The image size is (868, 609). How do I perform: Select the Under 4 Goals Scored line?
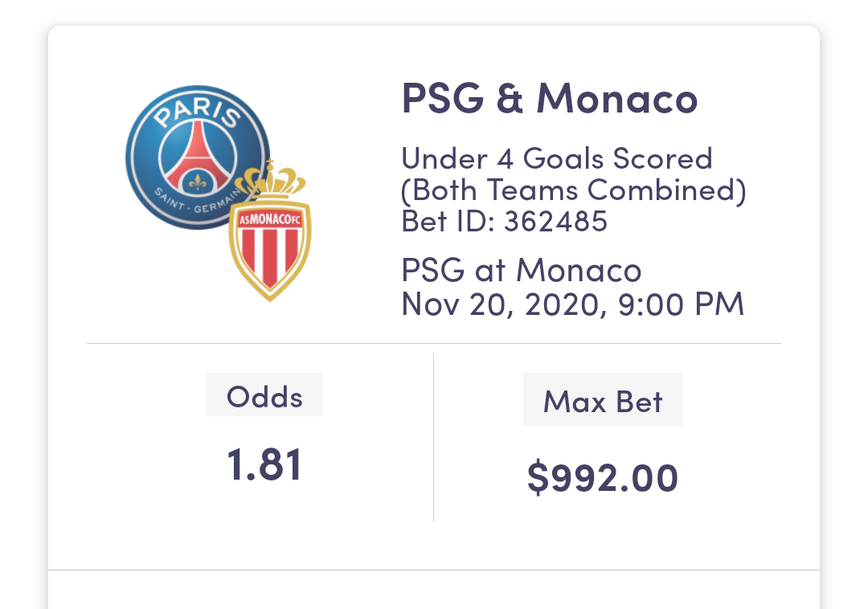(x=557, y=158)
